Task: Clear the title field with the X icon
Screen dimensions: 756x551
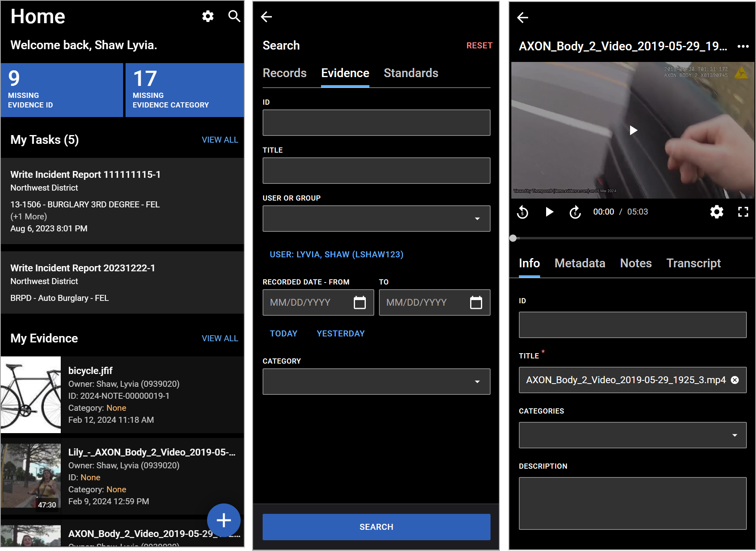Action: [736, 380]
